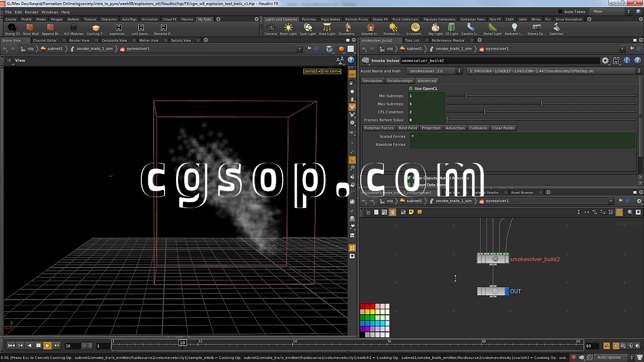This screenshot has height=362, width=644.
Task: Stop the cooking with red status icon
Action: 574,357
